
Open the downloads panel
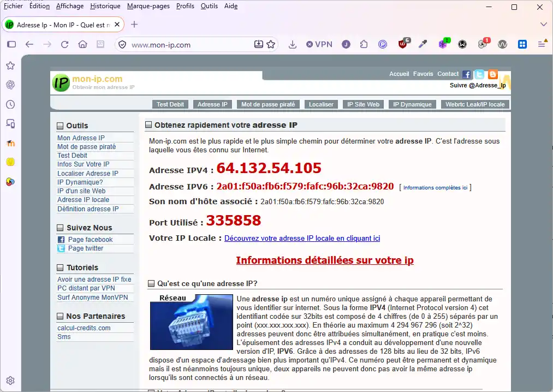pyautogui.click(x=293, y=44)
